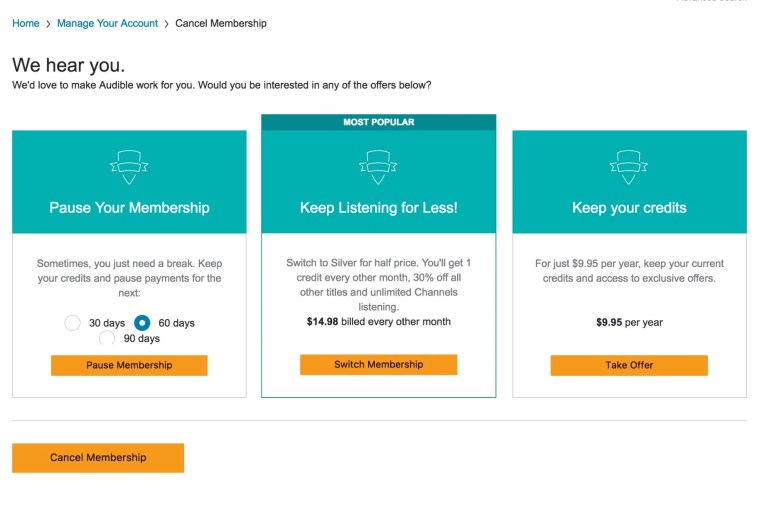Image resolution: width=768 pixels, height=505 pixels.
Task: Click the Pause Your Membership badge icon
Action: coord(129,166)
